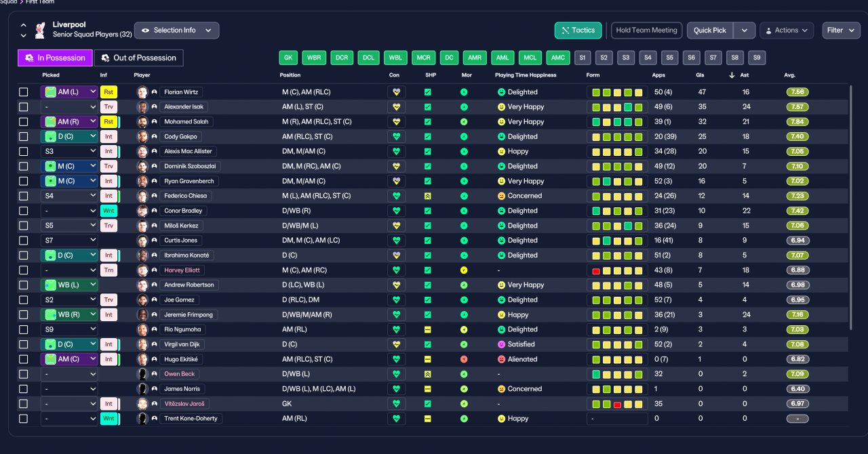
Task: Select the checkbox for Andrew Robertson
Action: point(24,285)
